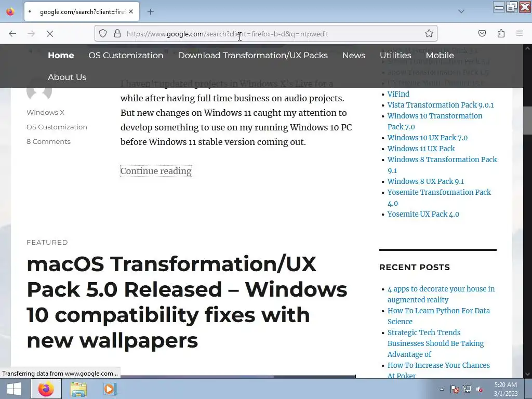Show hidden tray icons arrow
Screen dimensions: 532x399
tap(442, 389)
